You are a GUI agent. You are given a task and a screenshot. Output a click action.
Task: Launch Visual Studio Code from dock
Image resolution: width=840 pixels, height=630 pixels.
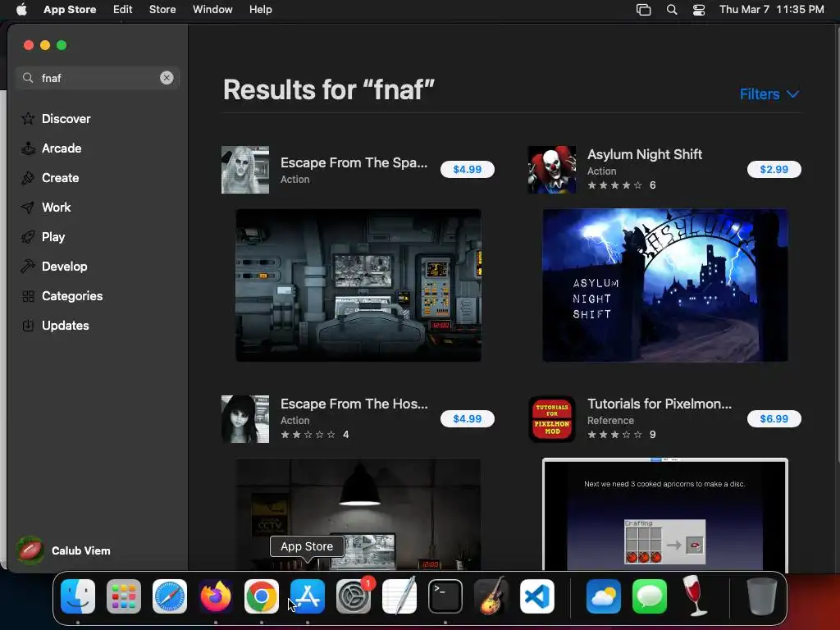tap(537, 596)
